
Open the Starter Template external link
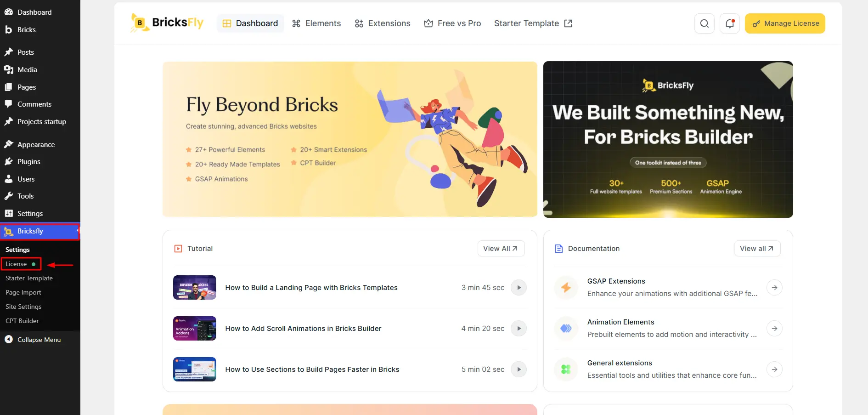[x=533, y=23]
